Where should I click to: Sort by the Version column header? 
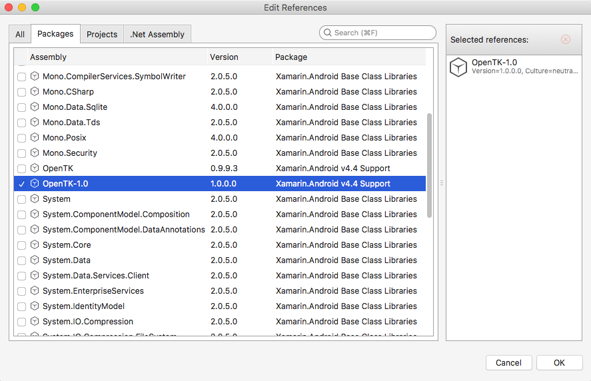coord(240,57)
